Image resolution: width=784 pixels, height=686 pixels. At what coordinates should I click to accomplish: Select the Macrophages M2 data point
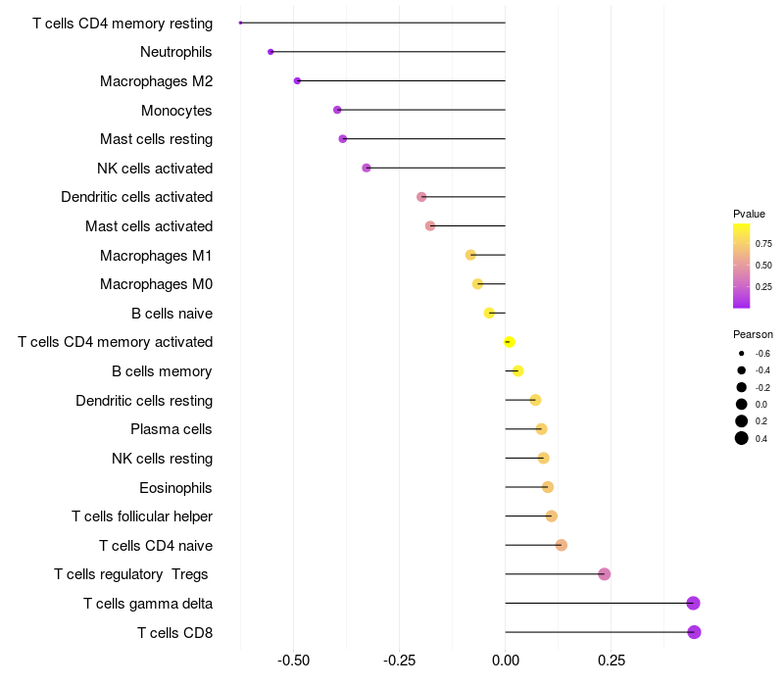(297, 81)
